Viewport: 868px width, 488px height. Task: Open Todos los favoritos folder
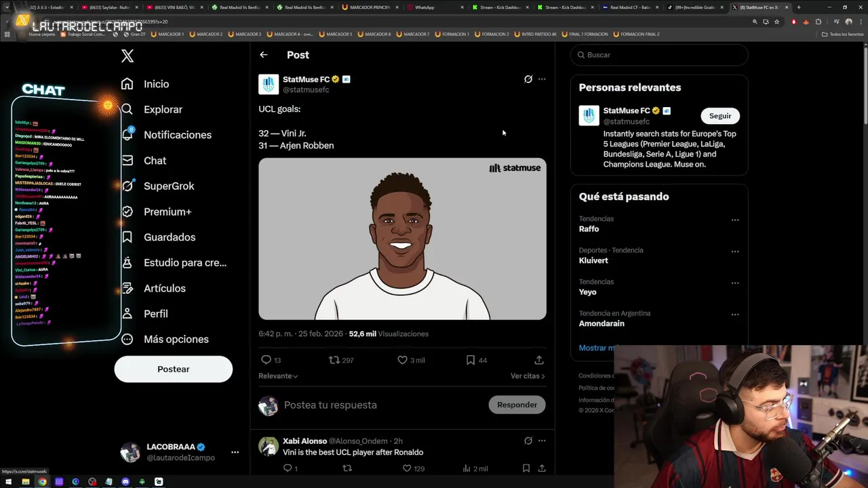(x=844, y=34)
